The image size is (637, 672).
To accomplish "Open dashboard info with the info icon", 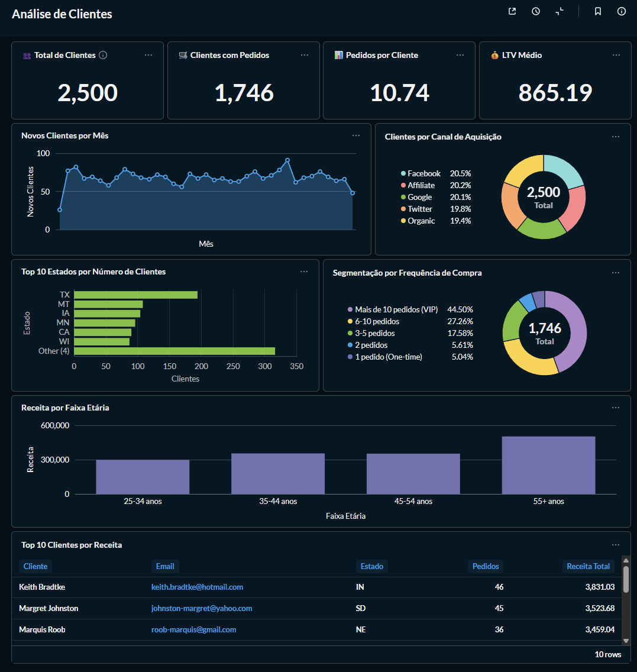I will [621, 11].
